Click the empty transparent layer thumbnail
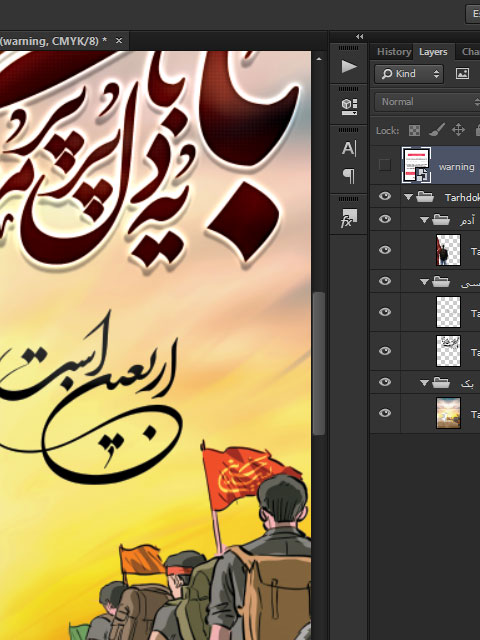This screenshot has width=480, height=640. (x=448, y=312)
